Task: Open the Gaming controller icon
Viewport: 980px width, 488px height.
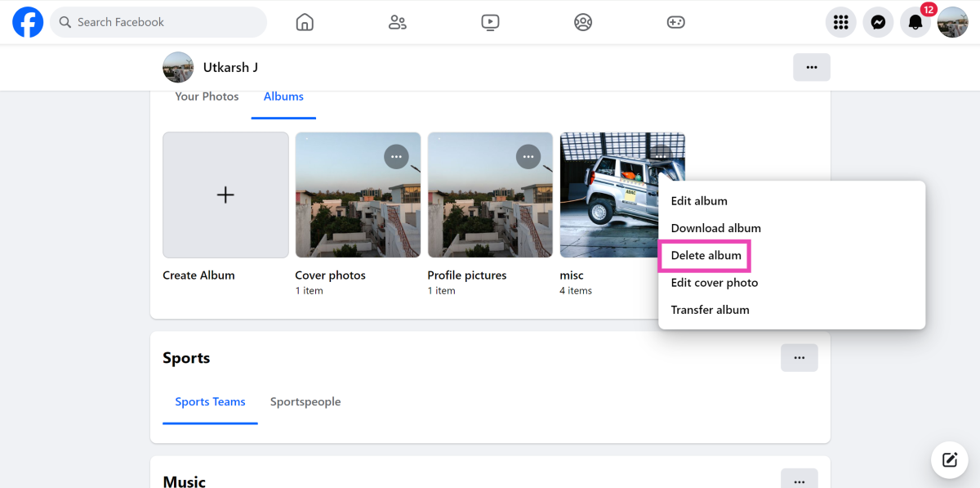Action: click(x=675, y=22)
